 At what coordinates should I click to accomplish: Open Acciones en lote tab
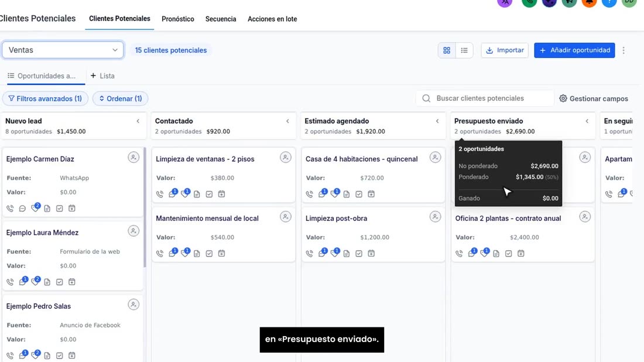coord(272,19)
